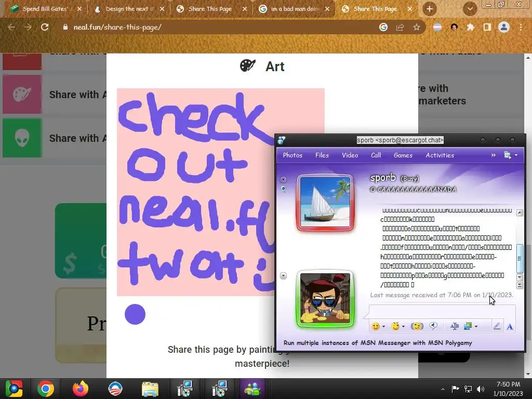The image size is (532, 399).
Task: Open MSN Messenger taskbar icon
Action: (252, 389)
